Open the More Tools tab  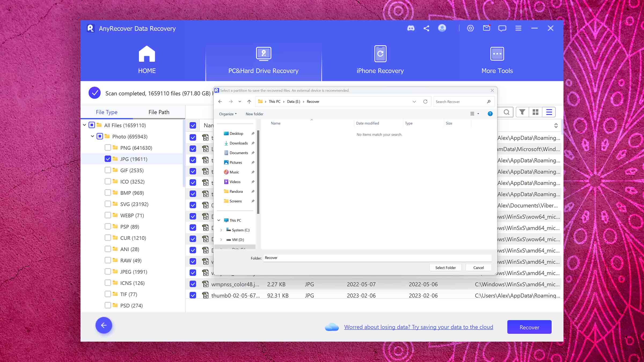497,60
